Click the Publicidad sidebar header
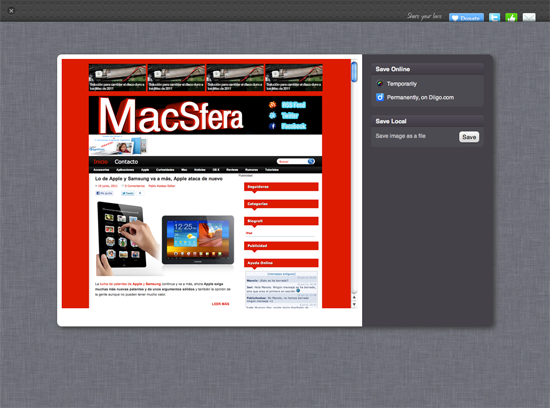This screenshot has width=550, height=408. coord(281,246)
